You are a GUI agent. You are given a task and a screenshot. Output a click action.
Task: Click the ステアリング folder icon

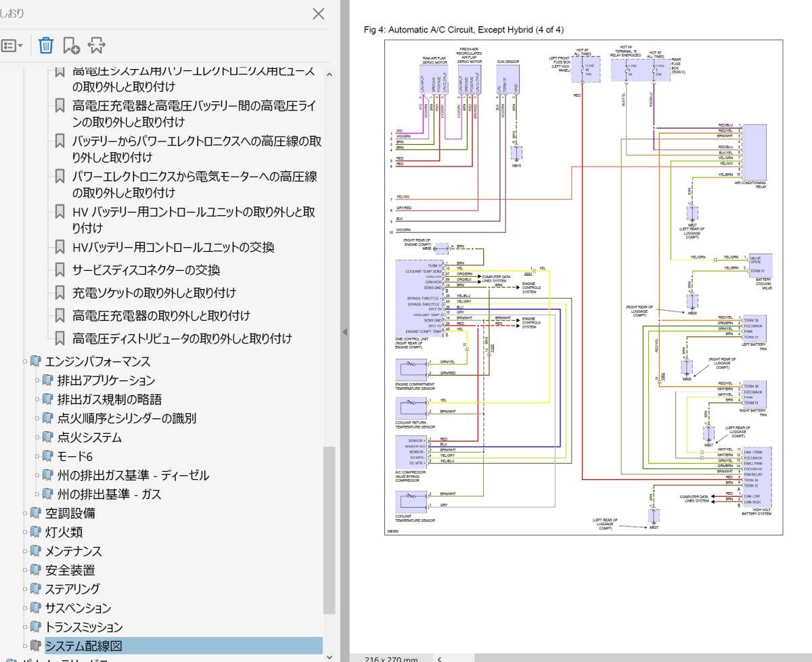tap(35, 589)
